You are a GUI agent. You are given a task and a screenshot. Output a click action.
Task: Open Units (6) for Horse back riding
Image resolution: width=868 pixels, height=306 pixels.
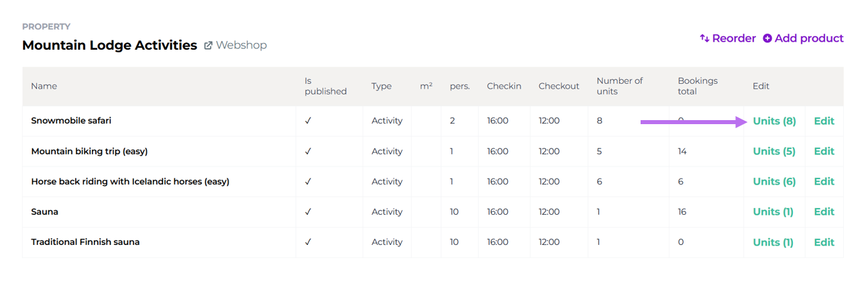(774, 181)
